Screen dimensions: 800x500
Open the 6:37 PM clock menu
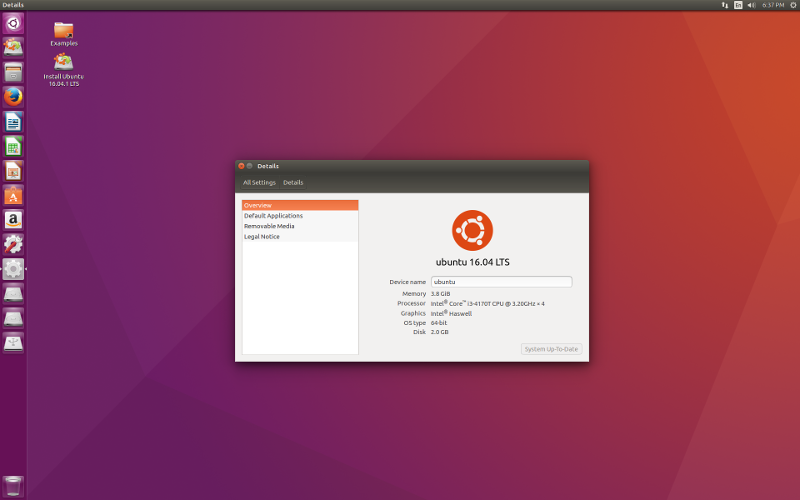[773, 5]
